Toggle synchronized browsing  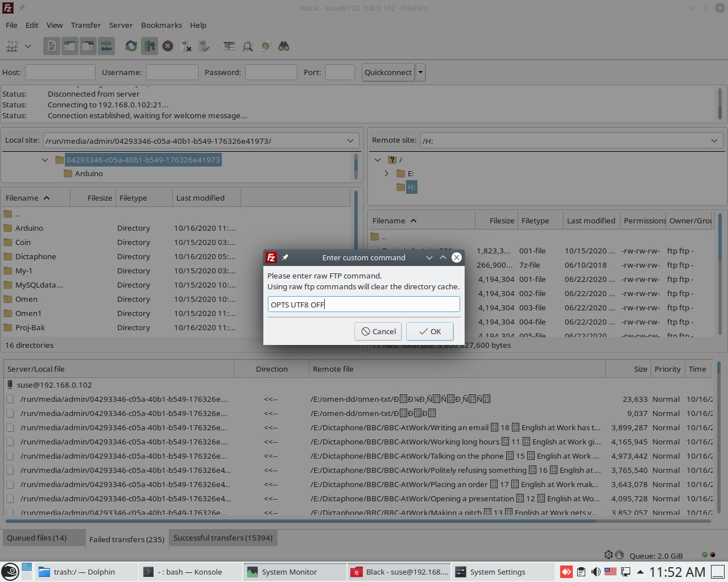266,46
